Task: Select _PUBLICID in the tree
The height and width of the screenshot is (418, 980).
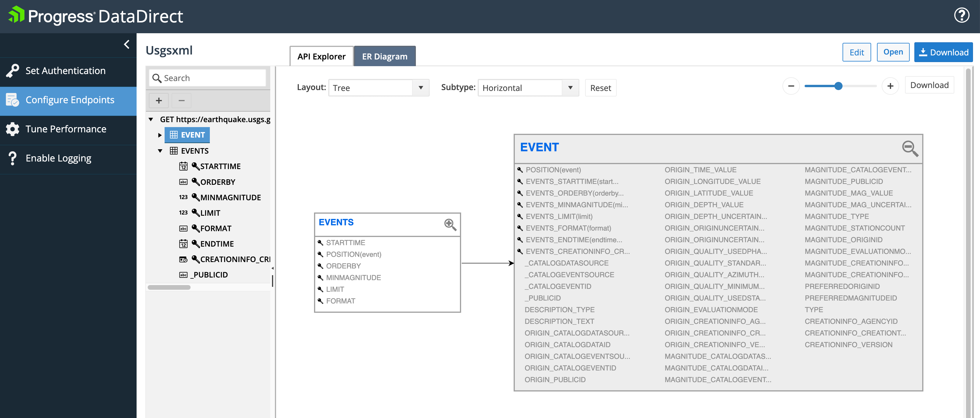Action: click(209, 275)
